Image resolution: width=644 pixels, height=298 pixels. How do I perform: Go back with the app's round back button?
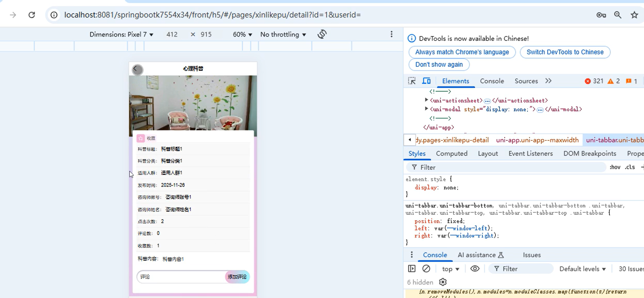click(137, 69)
